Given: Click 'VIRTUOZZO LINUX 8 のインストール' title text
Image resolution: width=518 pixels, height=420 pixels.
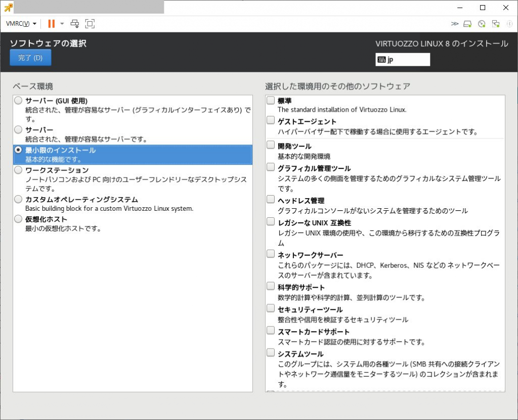Looking at the screenshot, I should tap(442, 43).
